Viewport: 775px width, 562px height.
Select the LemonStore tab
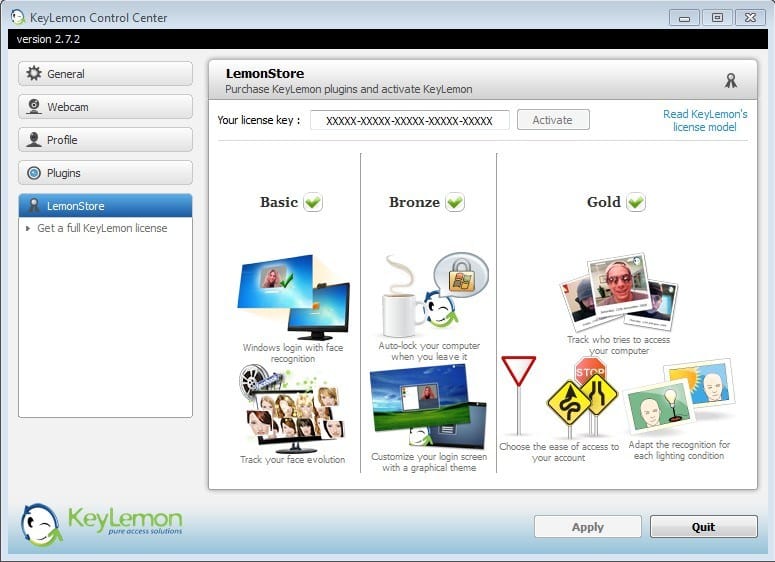point(105,206)
